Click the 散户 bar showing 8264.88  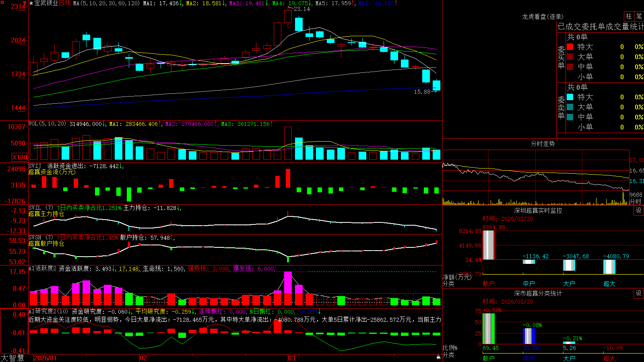pyautogui.click(x=489, y=245)
